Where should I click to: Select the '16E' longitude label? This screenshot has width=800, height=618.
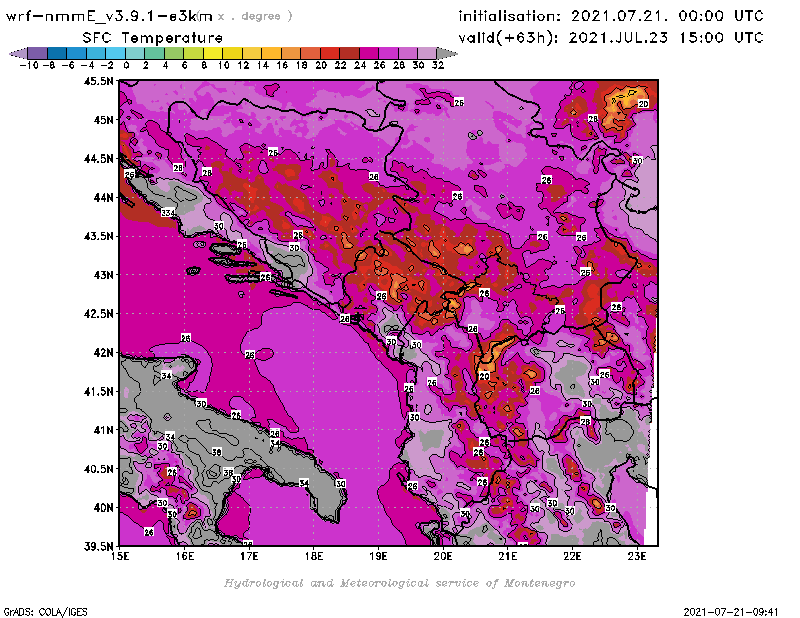[x=185, y=556]
